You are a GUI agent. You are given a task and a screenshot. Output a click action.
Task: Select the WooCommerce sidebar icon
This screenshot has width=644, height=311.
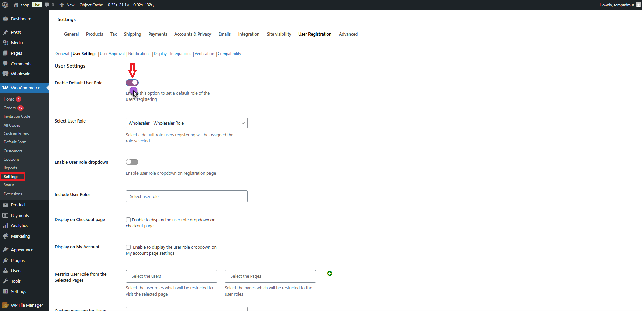[x=6, y=88]
